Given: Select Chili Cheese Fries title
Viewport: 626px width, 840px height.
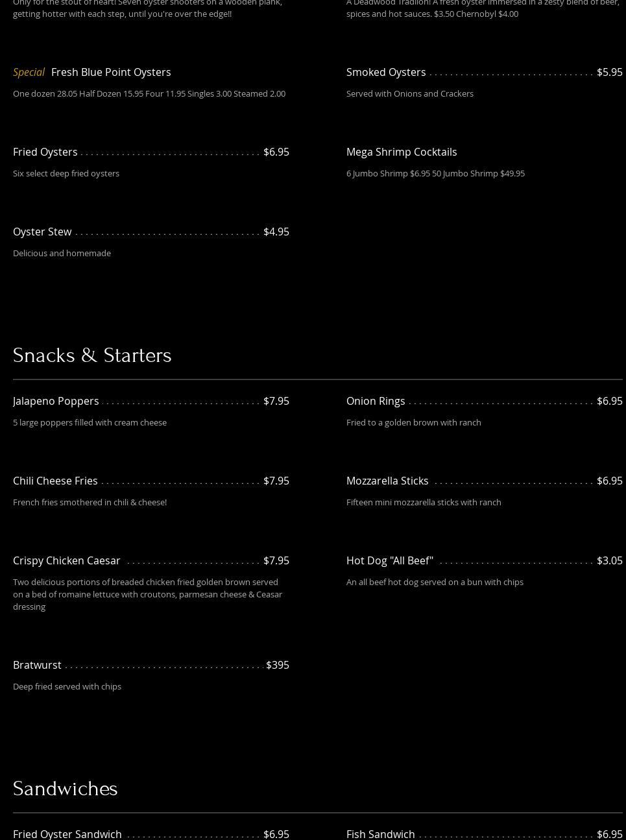Looking at the screenshot, I should (x=55, y=481).
